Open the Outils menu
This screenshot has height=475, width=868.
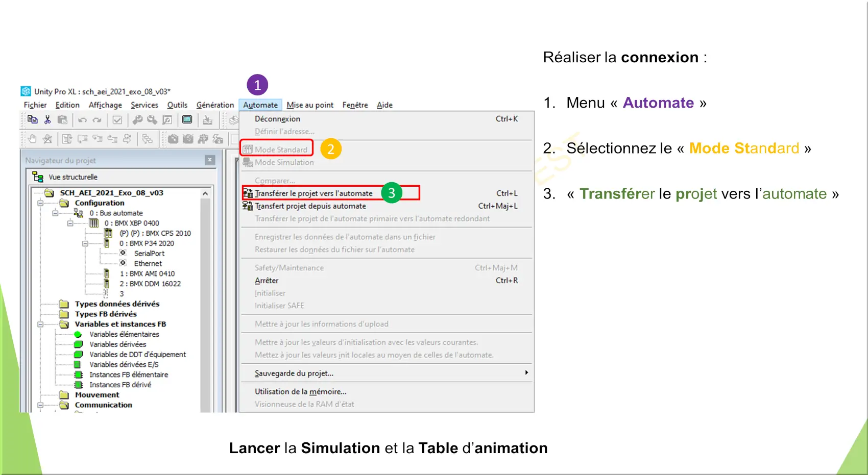[x=177, y=105]
